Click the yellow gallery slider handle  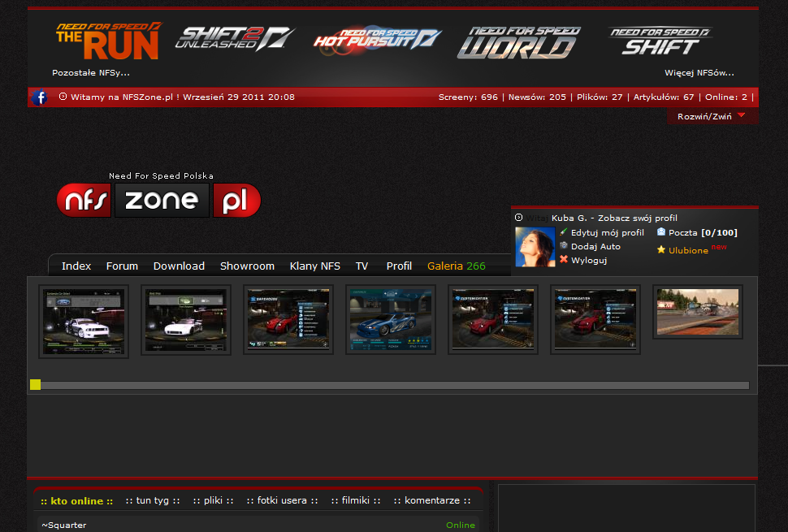(x=35, y=385)
